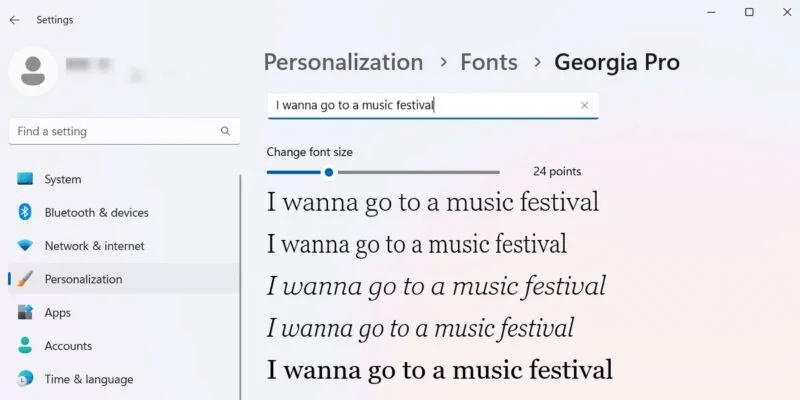Click the gray portion of font size slider track

click(x=418, y=172)
